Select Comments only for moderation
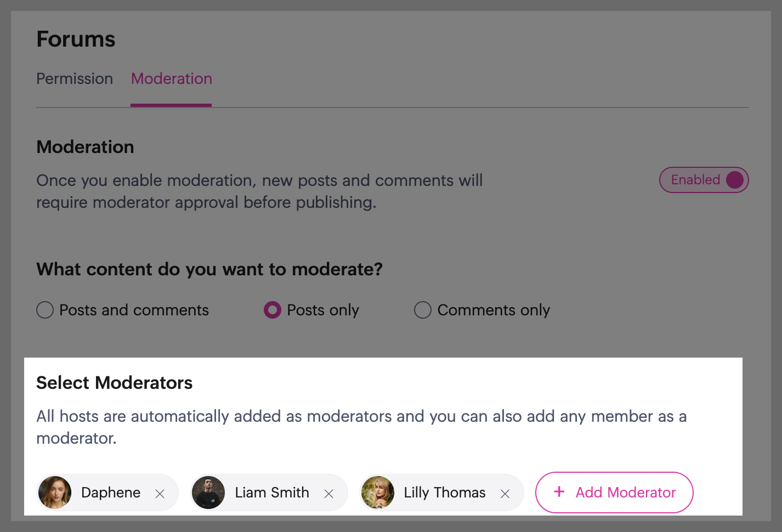Viewport: 782px width, 532px height. 423,310
